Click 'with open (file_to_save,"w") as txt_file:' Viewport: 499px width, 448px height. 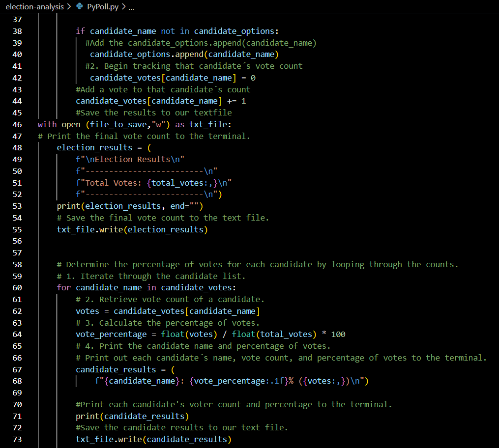[135, 125]
